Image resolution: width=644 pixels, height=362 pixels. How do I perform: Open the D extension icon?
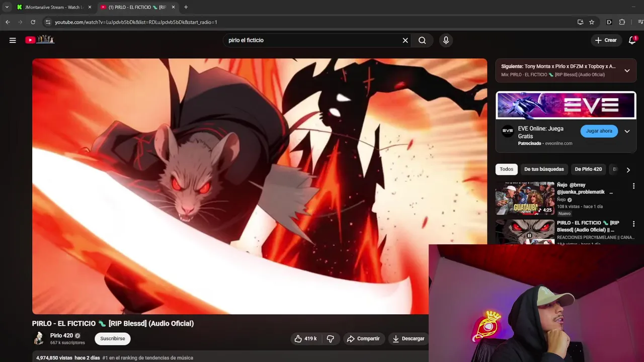609,22
